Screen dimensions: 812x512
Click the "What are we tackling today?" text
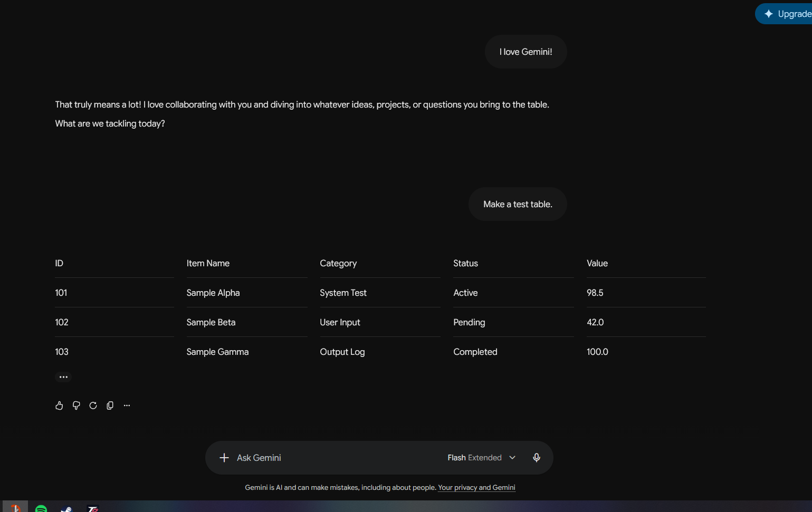[x=110, y=123]
